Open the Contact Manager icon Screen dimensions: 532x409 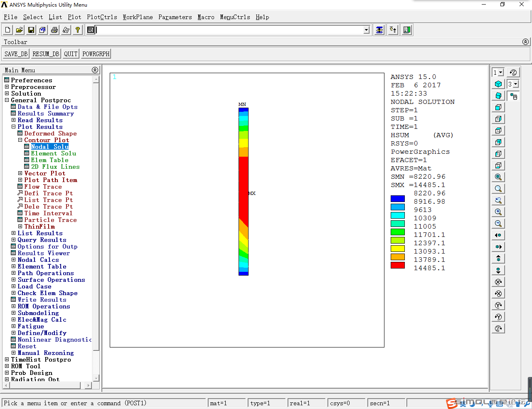click(x=407, y=30)
